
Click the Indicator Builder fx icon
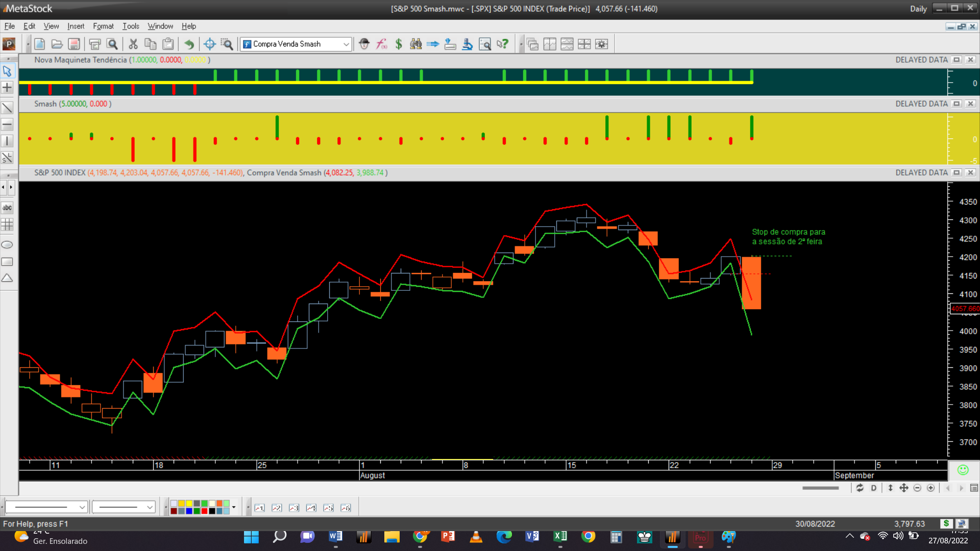[381, 44]
